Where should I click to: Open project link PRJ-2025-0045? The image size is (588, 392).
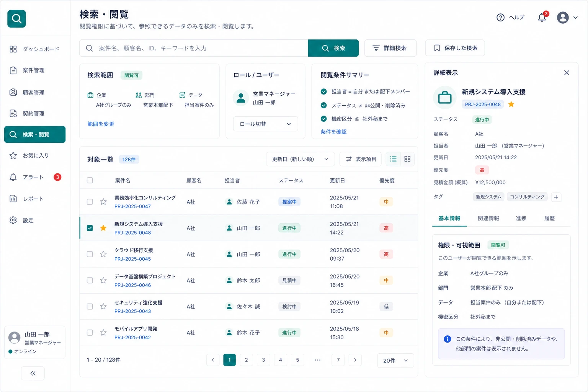pyautogui.click(x=132, y=259)
